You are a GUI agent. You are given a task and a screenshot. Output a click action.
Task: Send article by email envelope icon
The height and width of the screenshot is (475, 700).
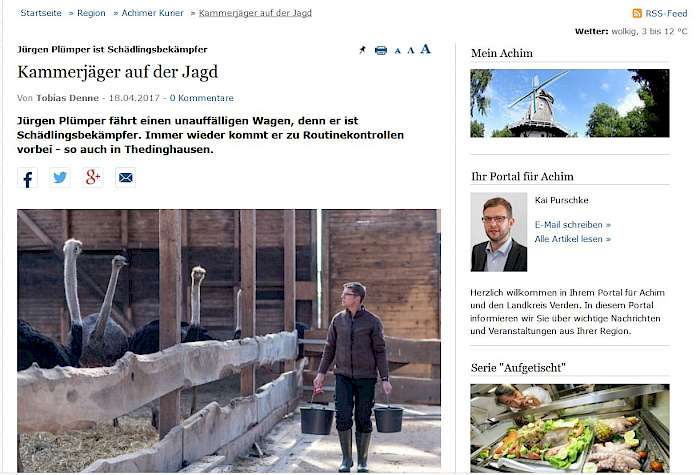pyautogui.click(x=125, y=178)
